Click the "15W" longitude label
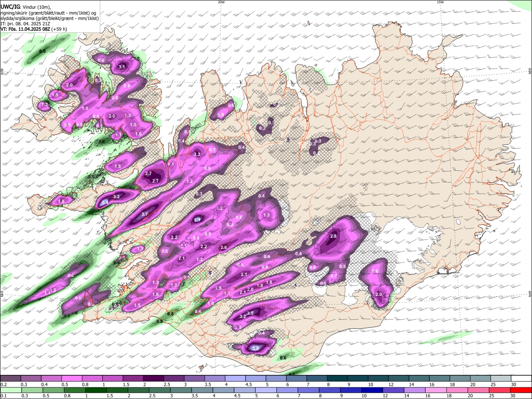Screen dimensions: 532x399 click(440, 2)
